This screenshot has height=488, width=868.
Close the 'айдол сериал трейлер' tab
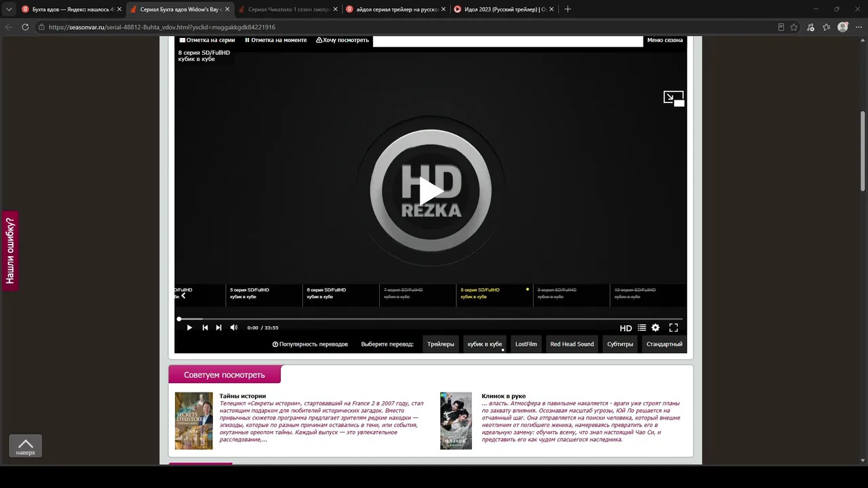[443, 9]
